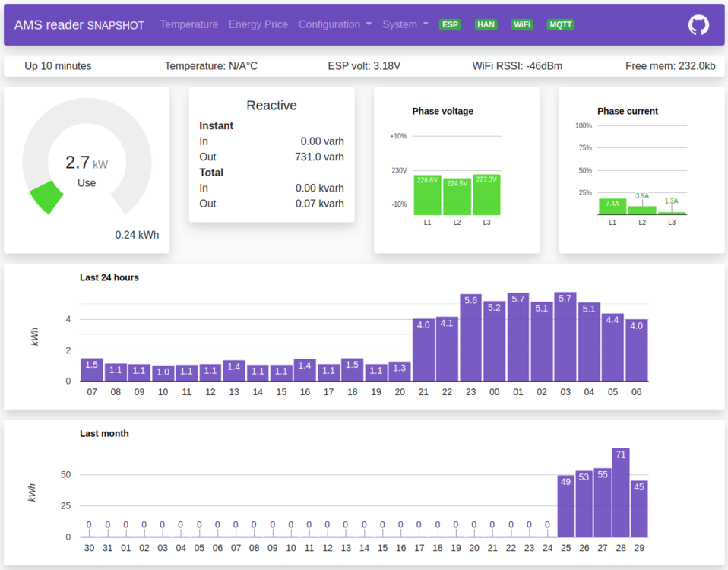The height and width of the screenshot is (570, 728).
Task: Open the GitHub icon link
Action: click(x=698, y=24)
